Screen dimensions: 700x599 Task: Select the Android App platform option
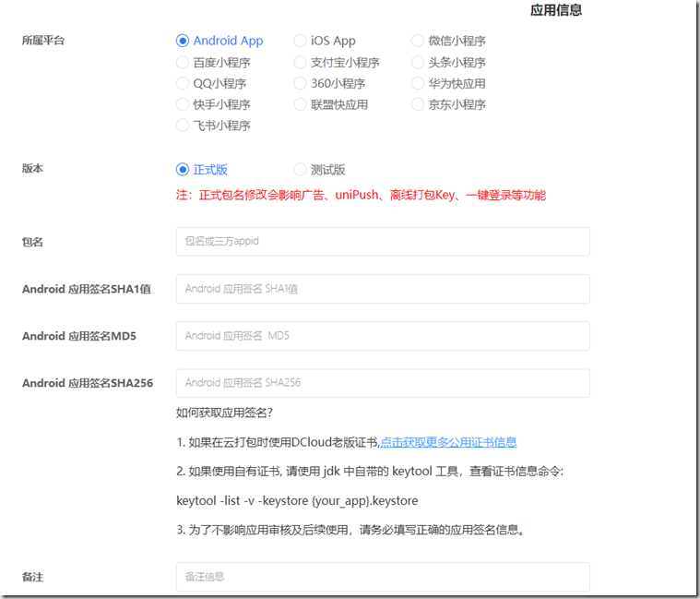point(183,41)
